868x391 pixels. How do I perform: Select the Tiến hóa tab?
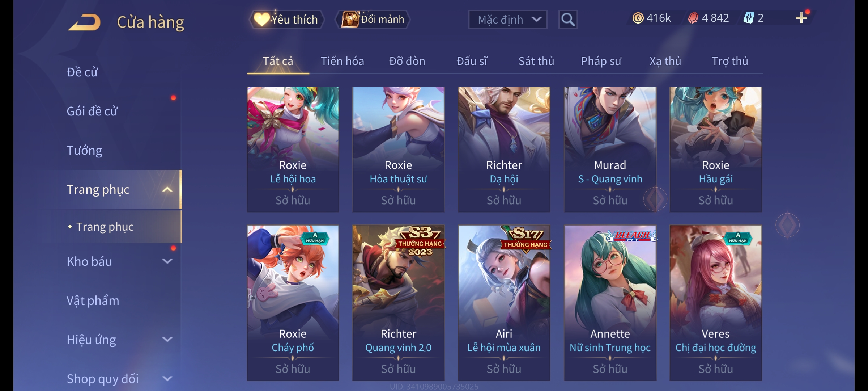[x=342, y=61]
